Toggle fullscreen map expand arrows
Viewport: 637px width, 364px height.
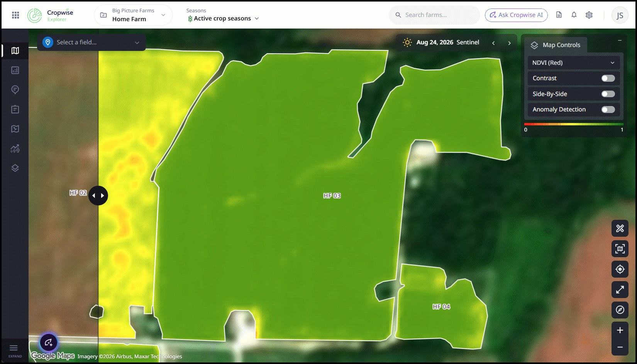620,290
